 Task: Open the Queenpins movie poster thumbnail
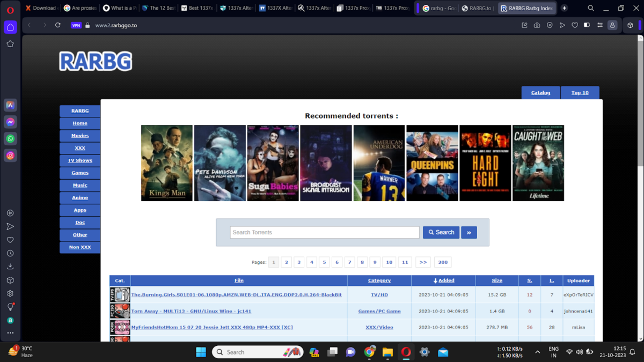432,163
